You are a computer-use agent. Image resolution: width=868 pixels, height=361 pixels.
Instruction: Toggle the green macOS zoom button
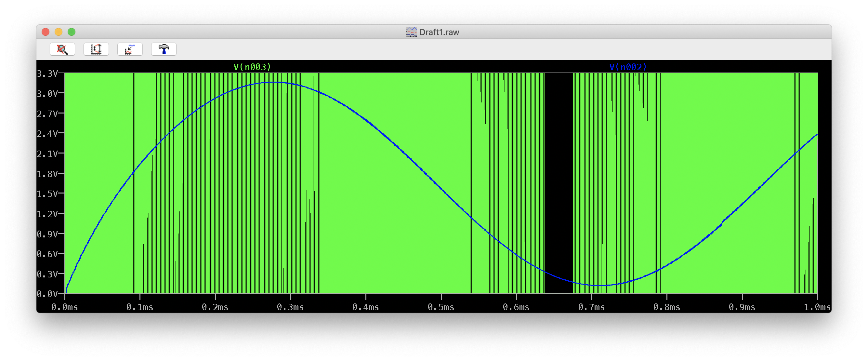pos(72,32)
